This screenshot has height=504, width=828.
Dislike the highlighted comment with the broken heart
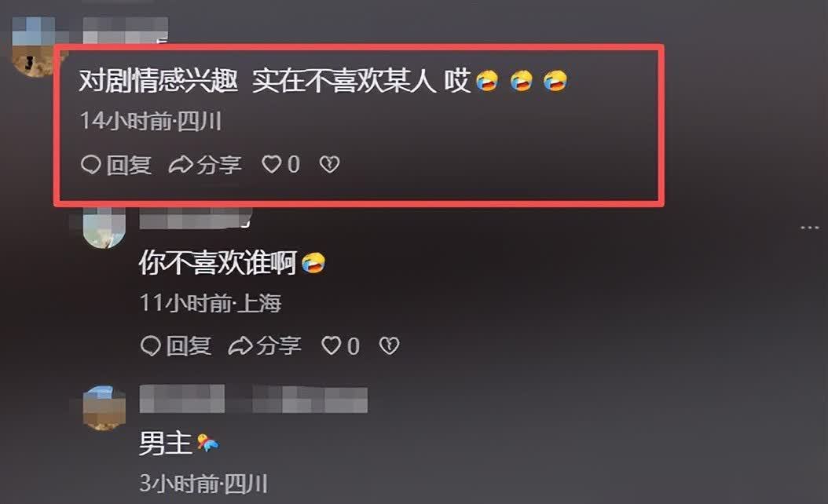tap(329, 165)
